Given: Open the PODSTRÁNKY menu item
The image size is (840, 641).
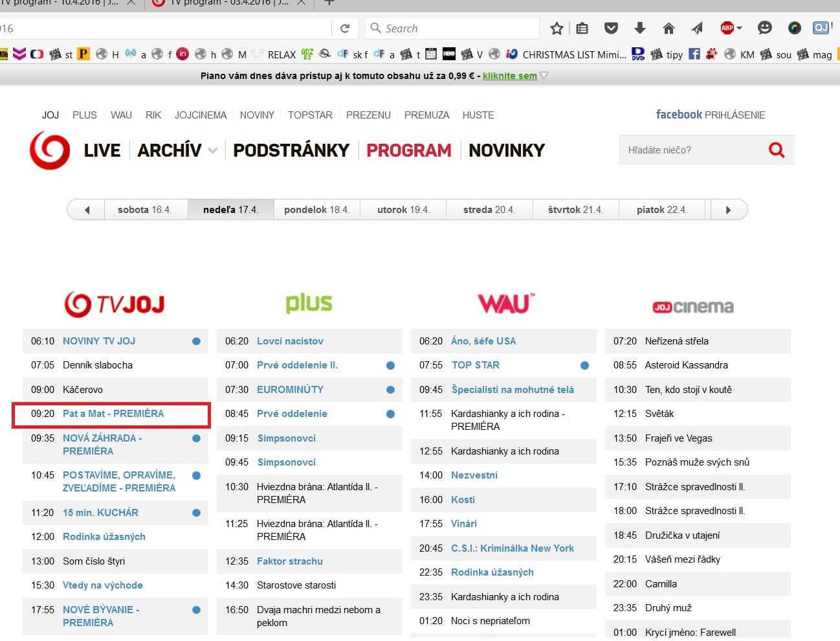Looking at the screenshot, I should (291, 150).
